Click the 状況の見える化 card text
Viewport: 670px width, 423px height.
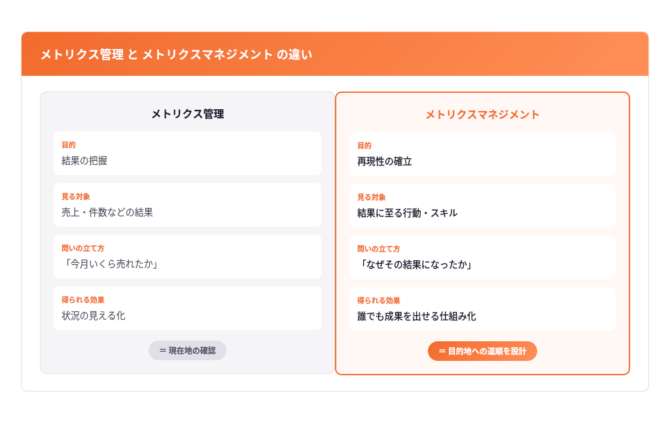(x=93, y=316)
